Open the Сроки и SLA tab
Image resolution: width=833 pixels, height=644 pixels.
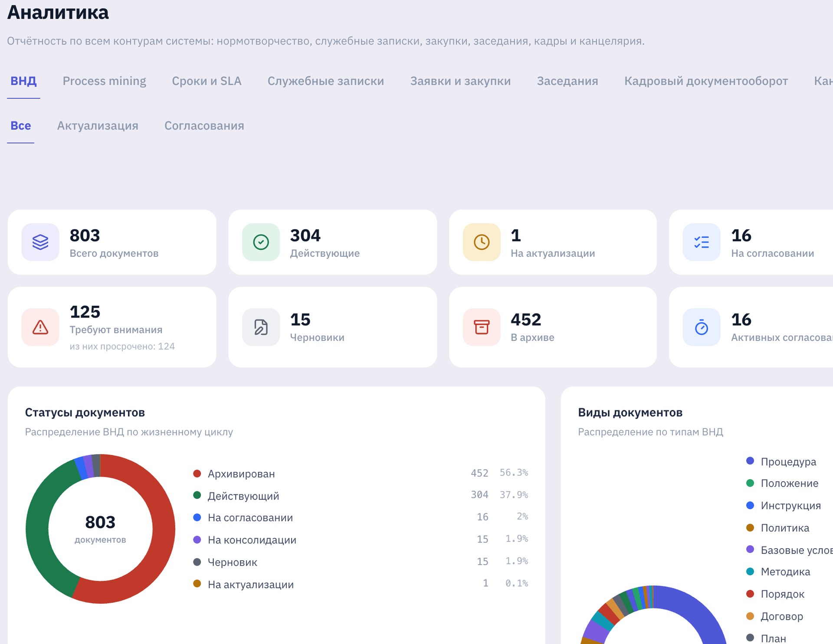point(207,81)
